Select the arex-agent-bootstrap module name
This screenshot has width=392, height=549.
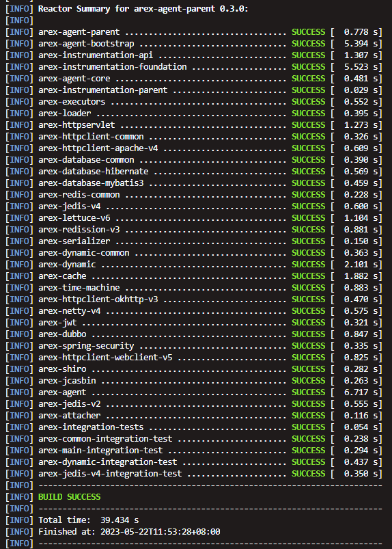point(86,44)
